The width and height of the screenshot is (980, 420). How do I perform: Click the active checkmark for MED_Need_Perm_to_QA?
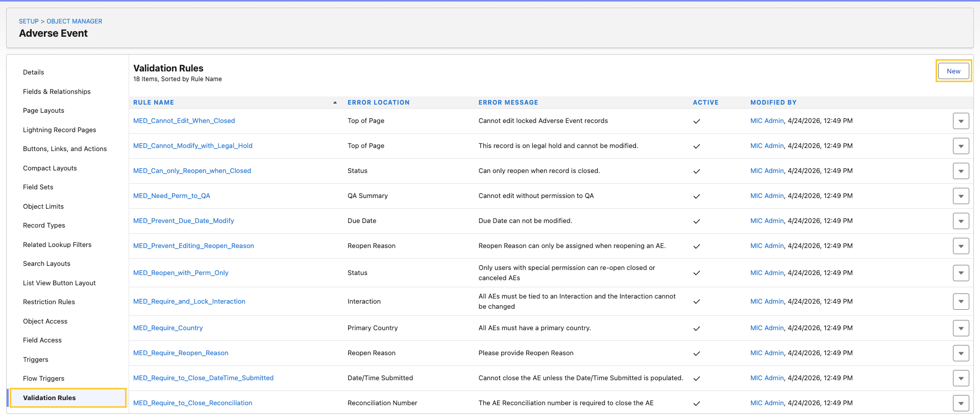[x=697, y=196]
